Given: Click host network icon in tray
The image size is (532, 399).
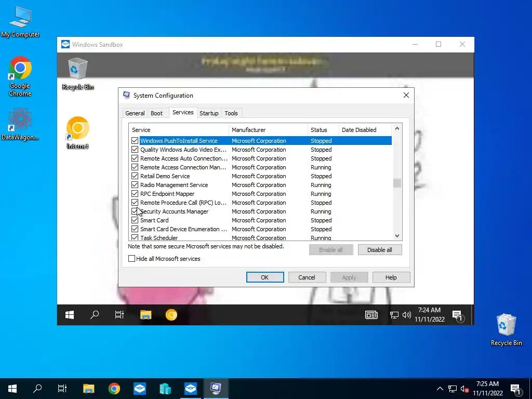Looking at the screenshot, I should [x=453, y=389].
